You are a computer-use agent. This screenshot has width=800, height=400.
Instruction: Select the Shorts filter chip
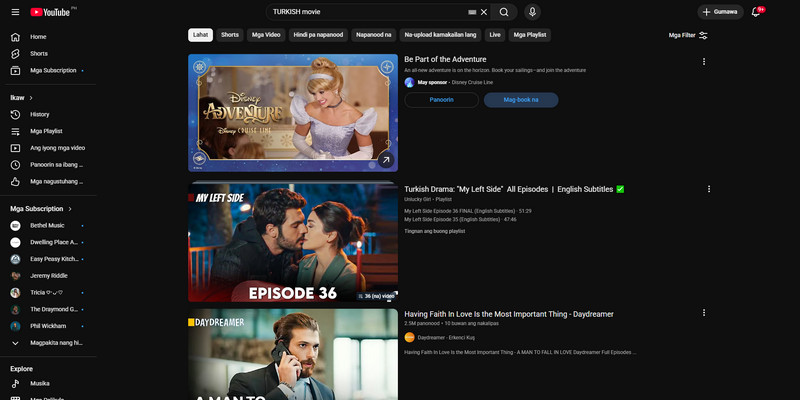[230, 35]
